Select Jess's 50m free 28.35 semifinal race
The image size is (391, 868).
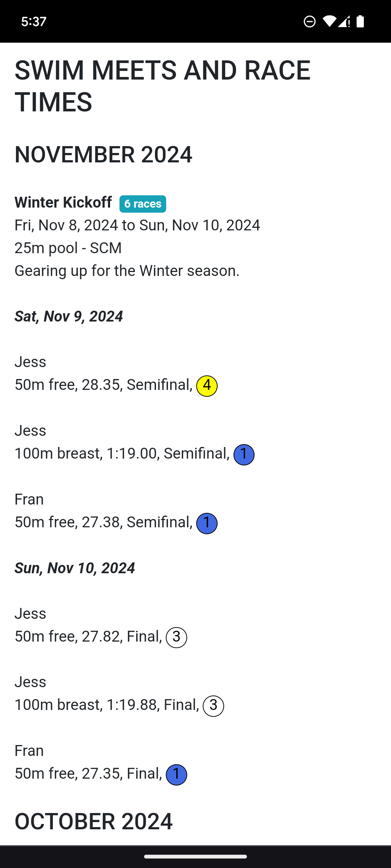coord(103,385)
